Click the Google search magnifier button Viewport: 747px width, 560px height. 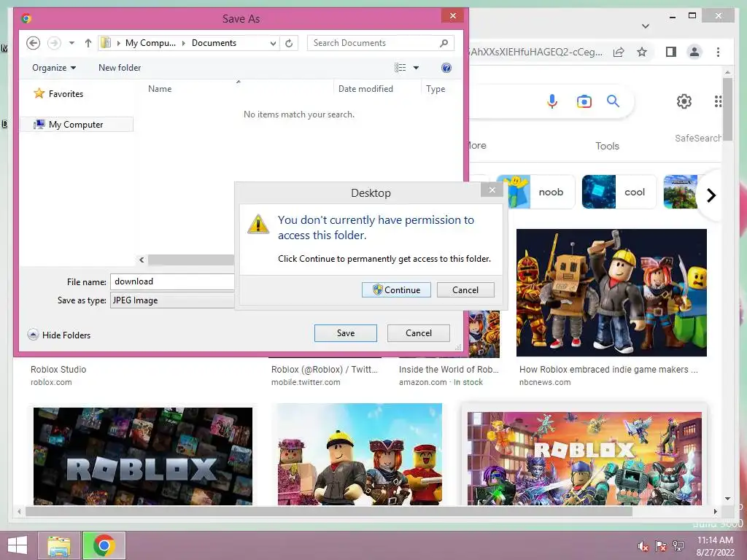coord(613,101)
